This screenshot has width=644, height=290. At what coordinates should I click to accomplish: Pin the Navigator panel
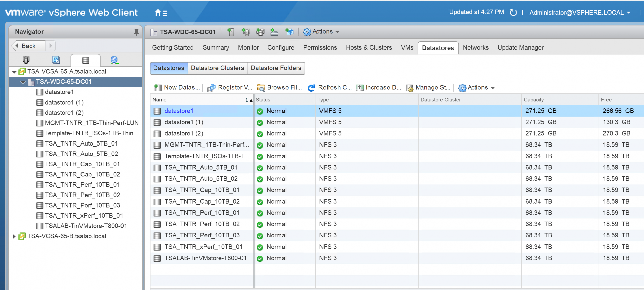pyautogui.click(x=136, y=32)
